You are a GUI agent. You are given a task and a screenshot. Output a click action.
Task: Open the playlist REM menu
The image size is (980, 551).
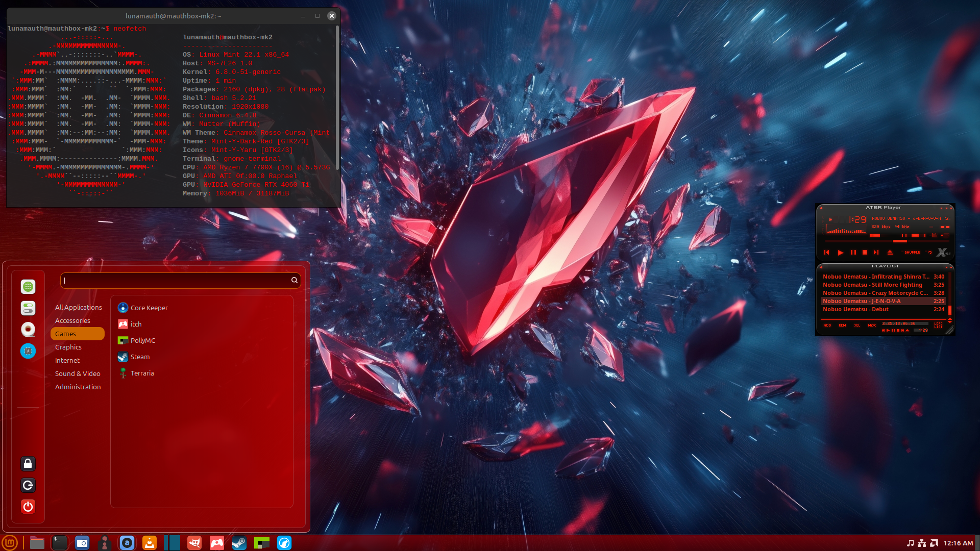pos(842,325)
